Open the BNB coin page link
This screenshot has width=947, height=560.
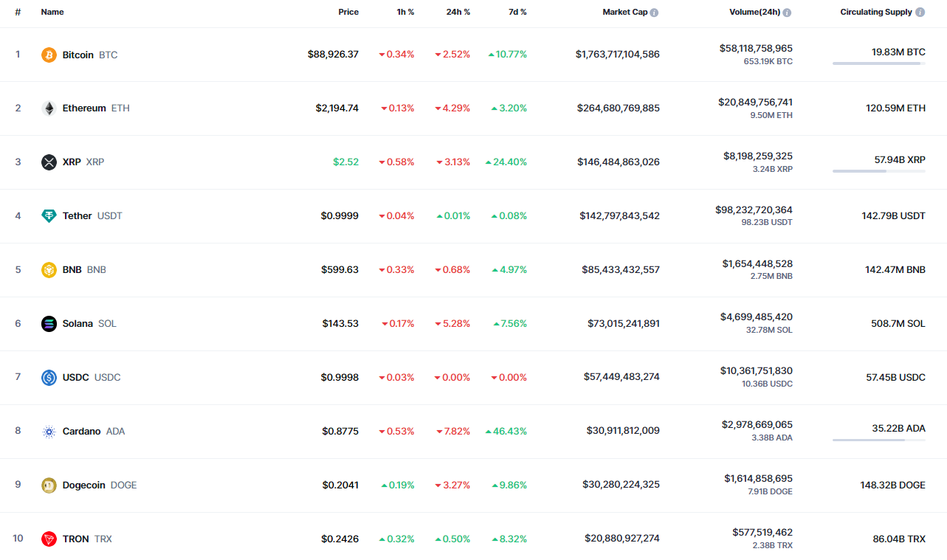(72, 270)
